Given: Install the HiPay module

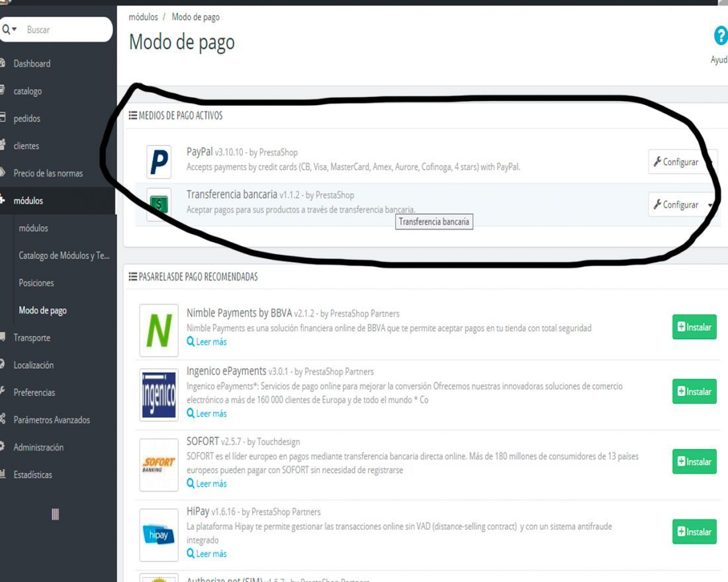Looking at the screenshot, I should 694,532.
